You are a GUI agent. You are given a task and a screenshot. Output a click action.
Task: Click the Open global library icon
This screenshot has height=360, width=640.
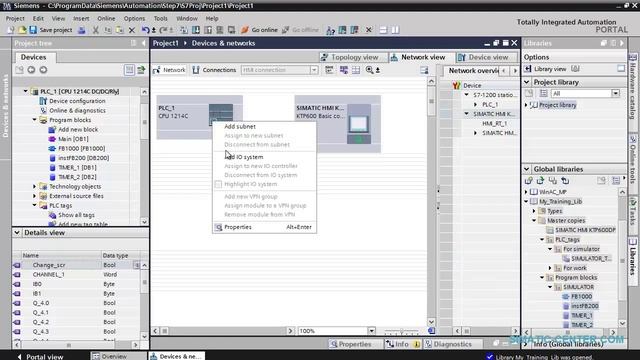[540, 180]
